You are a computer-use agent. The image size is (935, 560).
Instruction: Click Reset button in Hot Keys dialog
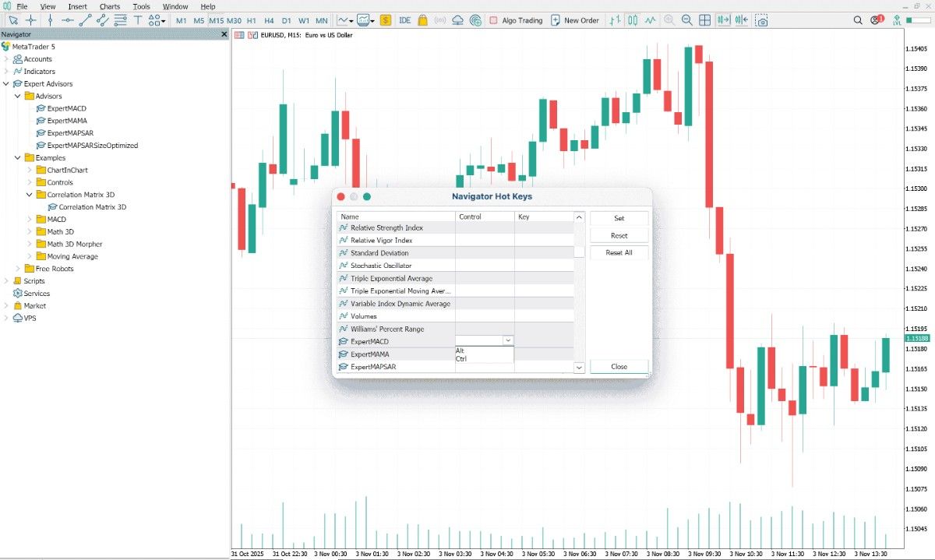pyautogui.click(x=619, y=235)
